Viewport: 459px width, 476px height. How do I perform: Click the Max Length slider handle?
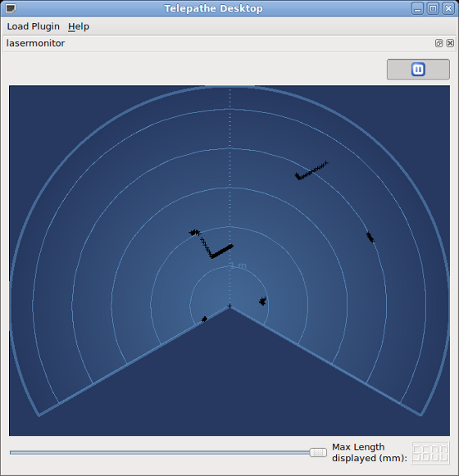point(318,452)
